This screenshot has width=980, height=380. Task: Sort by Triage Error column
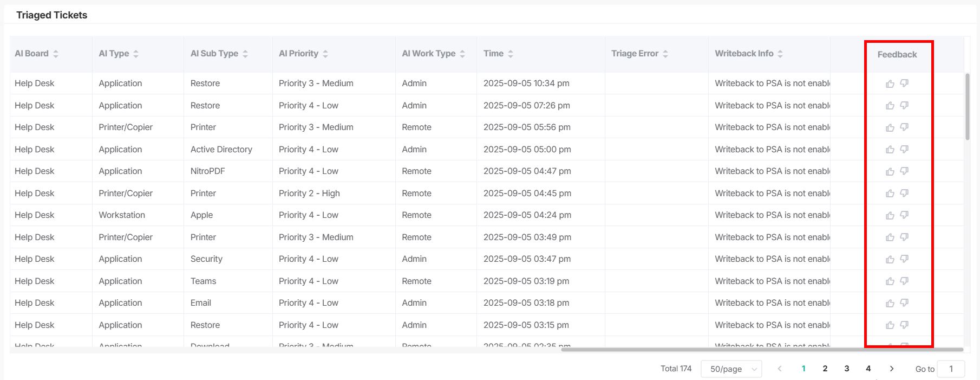[665, 54]
